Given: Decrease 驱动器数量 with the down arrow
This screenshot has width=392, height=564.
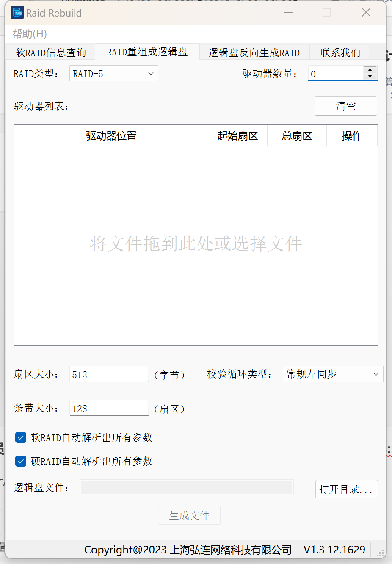Looking at the screenshot, I should pyautogui.click(x=370, y=76).
